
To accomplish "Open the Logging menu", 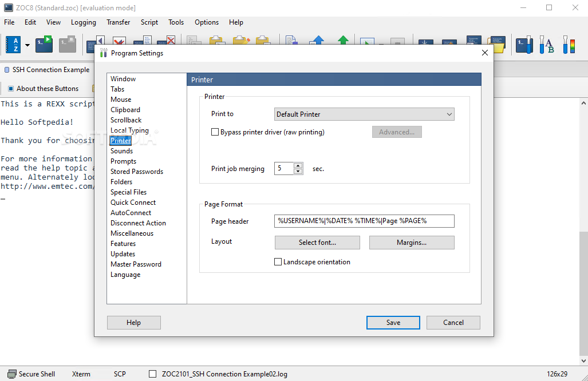I will (x=83, y=22).
